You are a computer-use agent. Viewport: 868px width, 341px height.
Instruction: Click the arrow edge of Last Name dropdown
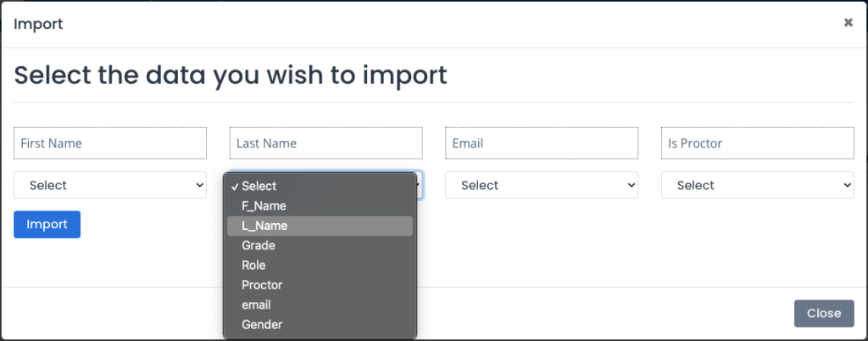tap(420, 185)
